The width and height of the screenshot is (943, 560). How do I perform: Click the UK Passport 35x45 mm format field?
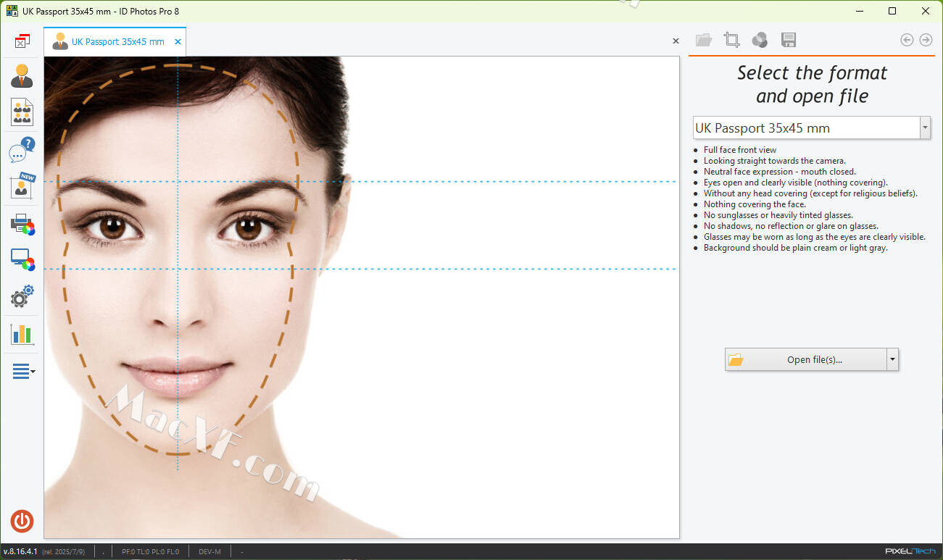(x=806, y=128)
